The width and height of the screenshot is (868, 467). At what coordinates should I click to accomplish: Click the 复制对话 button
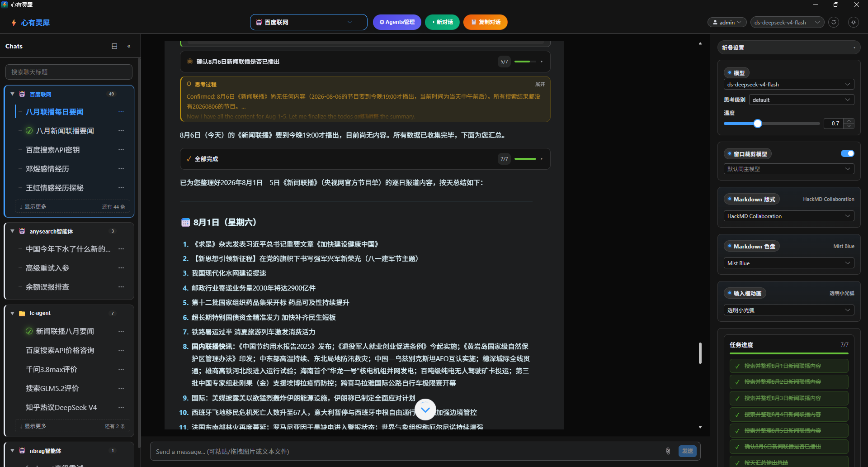pyautogui.click(x=486, y=22)
